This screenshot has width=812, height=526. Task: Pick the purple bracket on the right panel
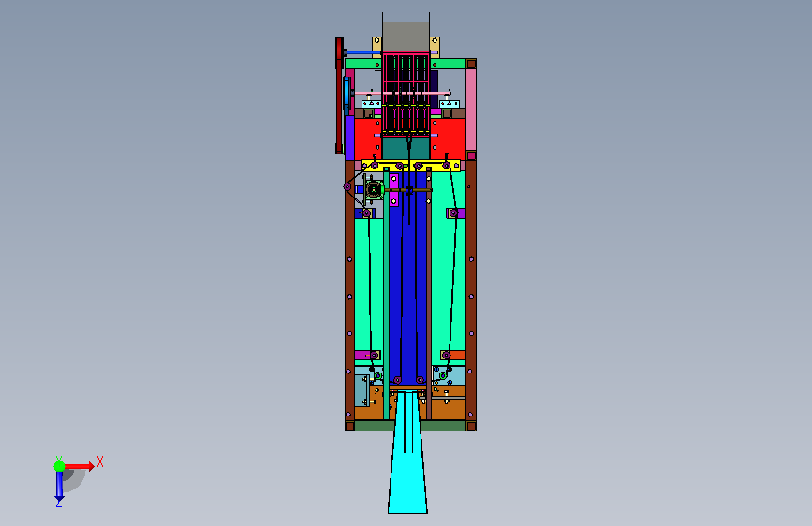point(456,212)
